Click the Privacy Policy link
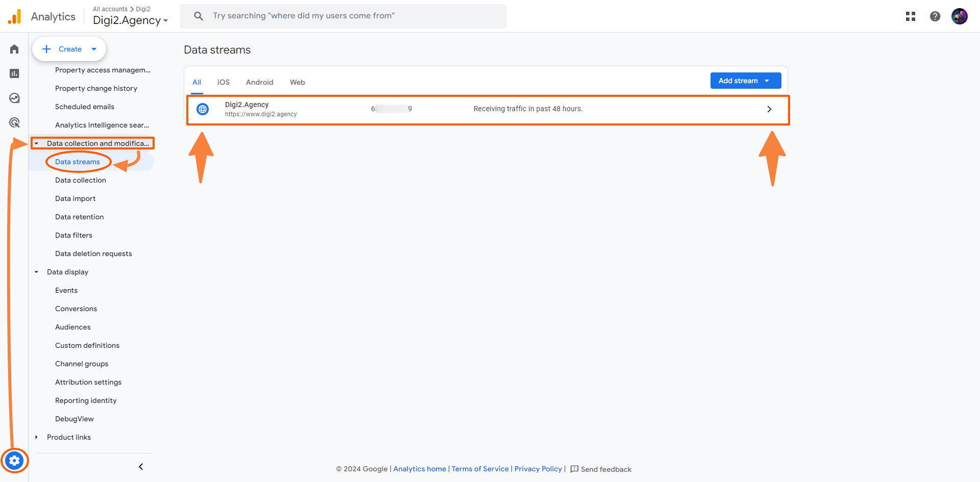980x482 pixels. pyautogui.click(x=538, y=469)
